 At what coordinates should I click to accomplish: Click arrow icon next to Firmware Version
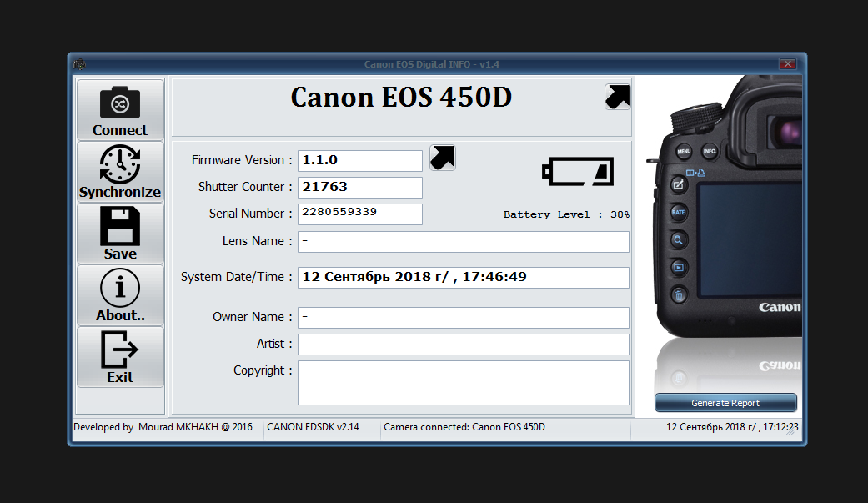click(x=443, y=158)
